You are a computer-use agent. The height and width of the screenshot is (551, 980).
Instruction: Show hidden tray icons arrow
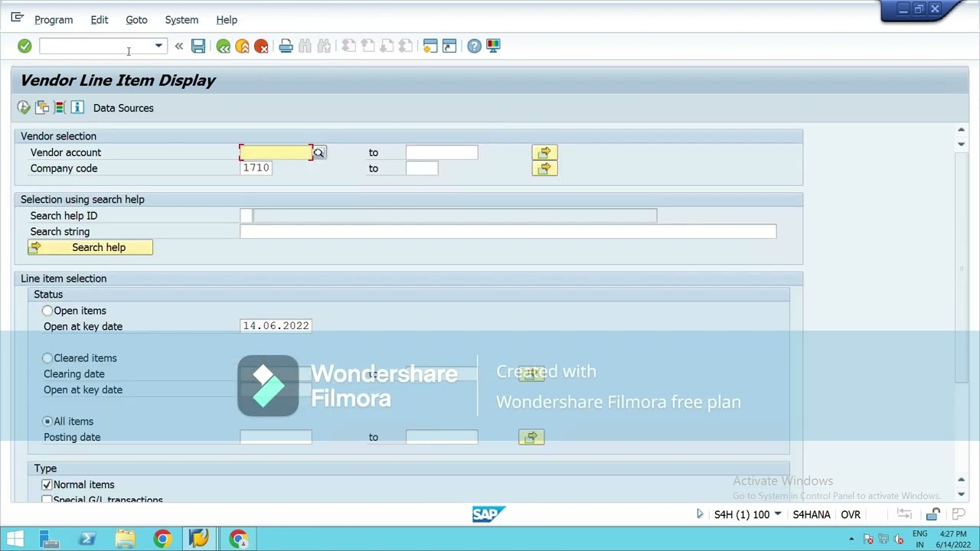[x=851, y=539]
